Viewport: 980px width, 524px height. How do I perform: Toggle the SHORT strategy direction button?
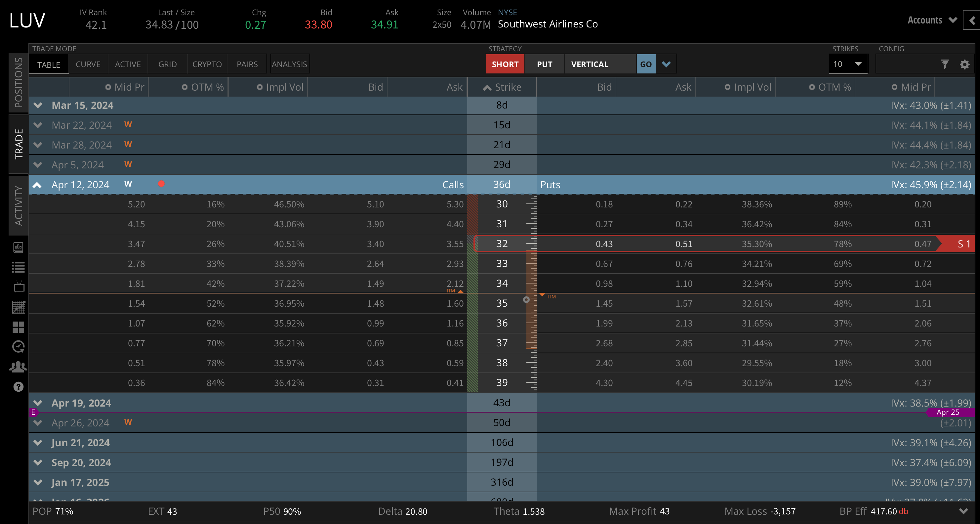[505, 64]
